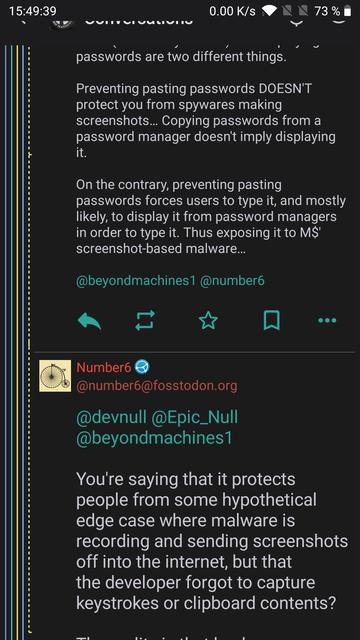Tap the reply arrow icon
Viewport: 360px width, 640px height.
89,321
